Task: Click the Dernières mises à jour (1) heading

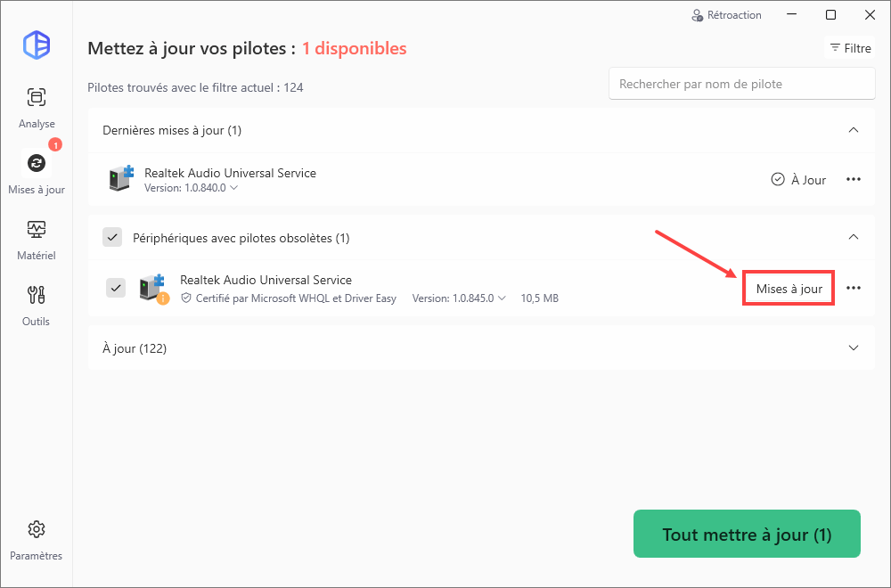Action: pos(172,131)
